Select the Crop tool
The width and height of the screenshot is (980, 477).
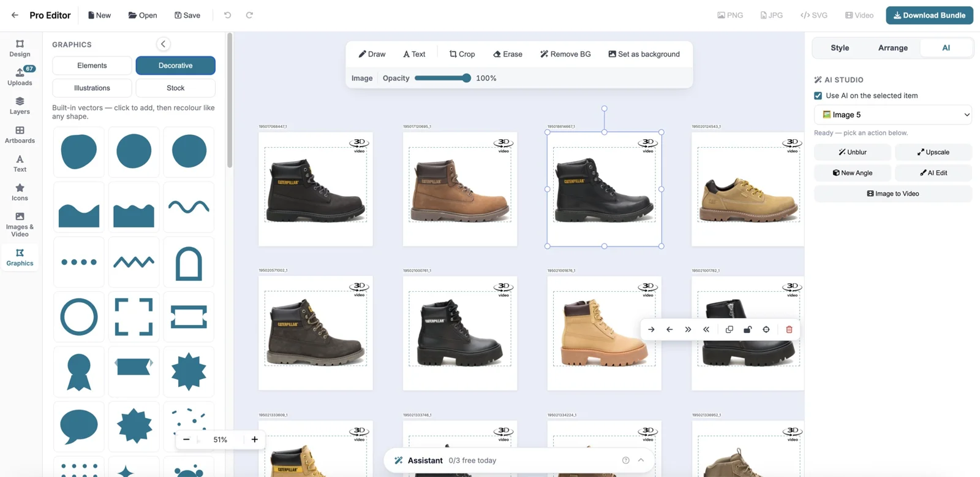point(462,54)
